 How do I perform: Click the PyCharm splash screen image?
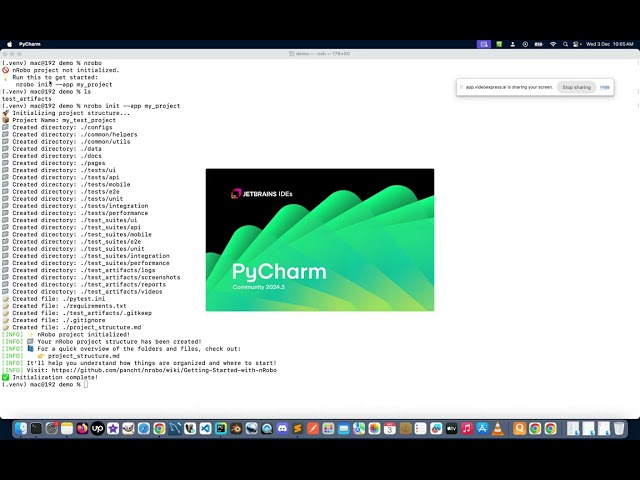(x=320, y=240)
